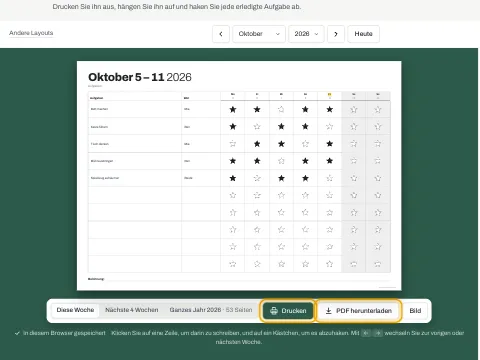Toggle Tuesday star for Tisch decken

click(257, 144)
